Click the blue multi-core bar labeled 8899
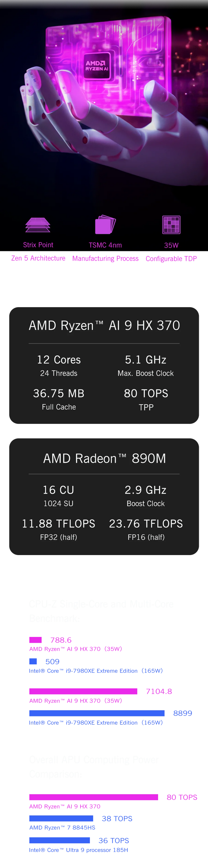The image size is (208, 868). tap(97, 713)
